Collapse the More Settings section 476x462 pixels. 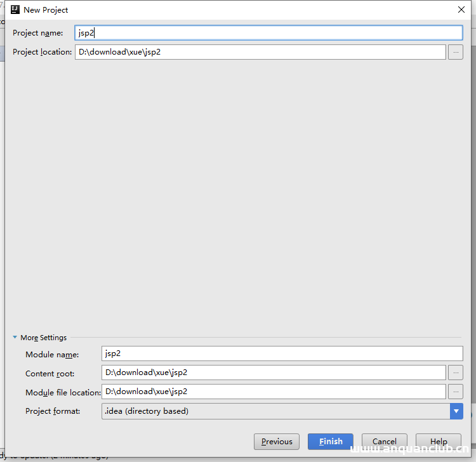pyautogui.click(x=15, y=338)
